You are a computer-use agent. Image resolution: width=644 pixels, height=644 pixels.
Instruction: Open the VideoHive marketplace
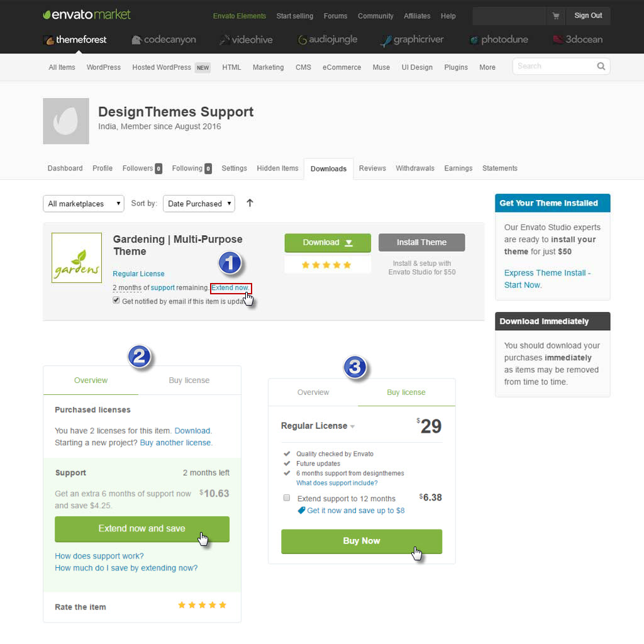(246, 40)
